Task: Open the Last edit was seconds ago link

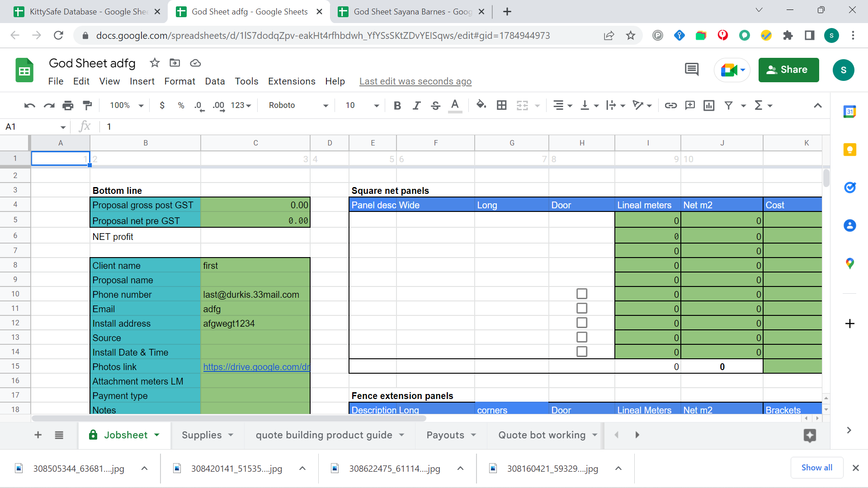Action: 415,81
